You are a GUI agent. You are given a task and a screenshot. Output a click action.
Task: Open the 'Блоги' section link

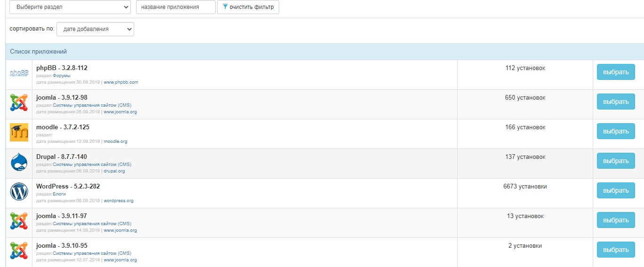tap(59, 194)
